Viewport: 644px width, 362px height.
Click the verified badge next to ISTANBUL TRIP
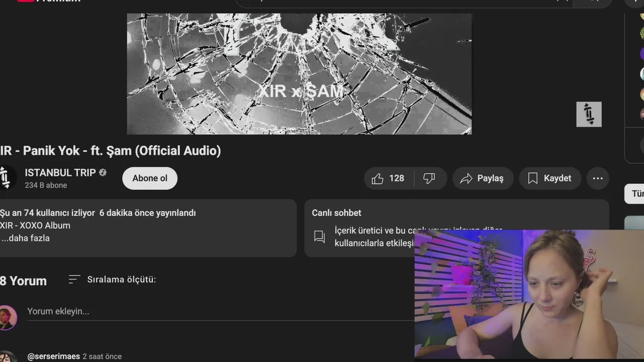[103, 172]
